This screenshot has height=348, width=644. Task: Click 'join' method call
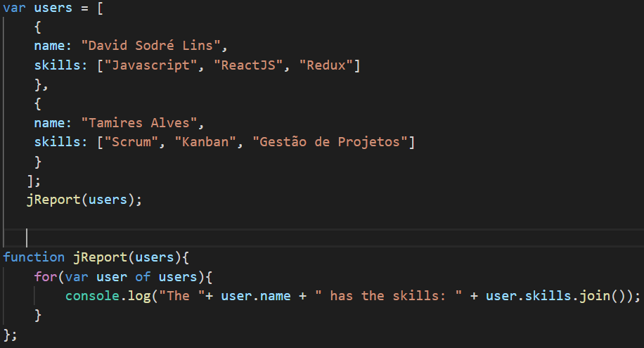click(595, 296)
